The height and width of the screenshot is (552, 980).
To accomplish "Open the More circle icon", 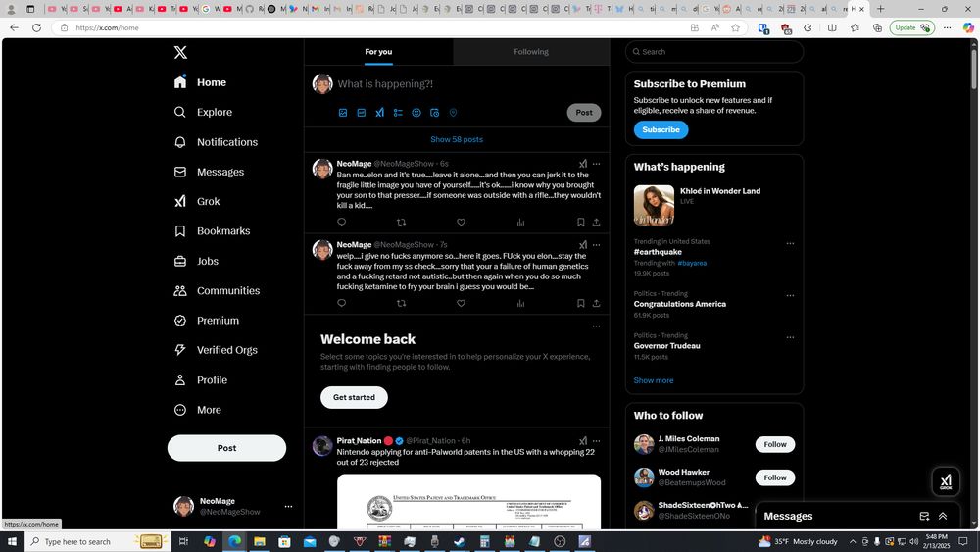I will click(180, 410).
